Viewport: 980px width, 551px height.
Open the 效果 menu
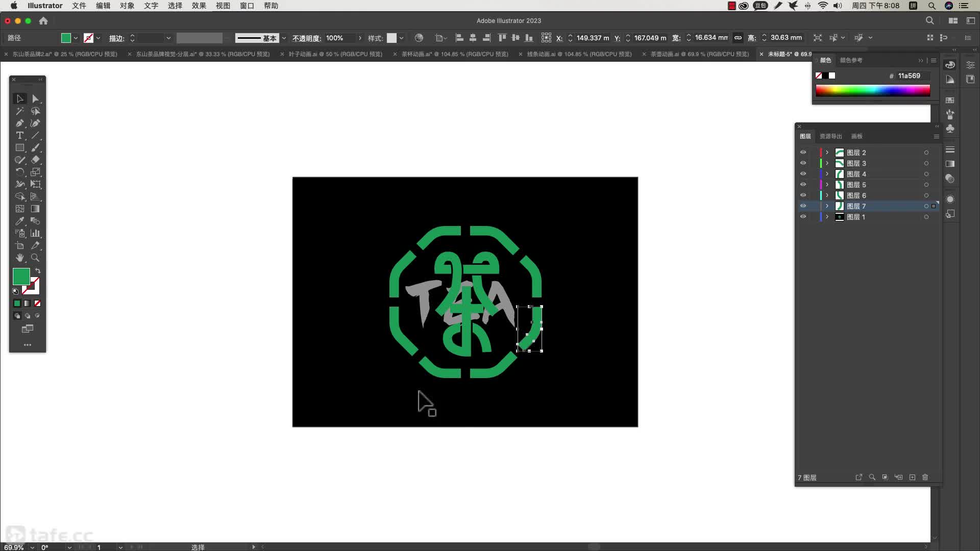point(199,6)
